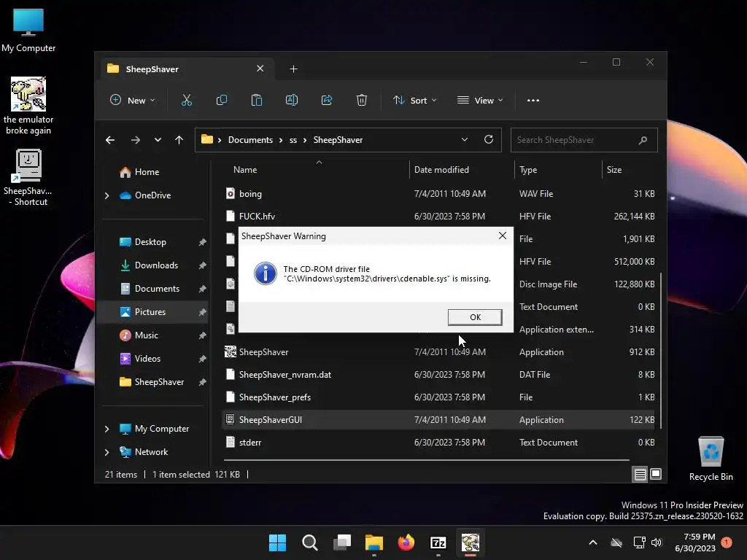Screen dimensions: 747x560
Task: Expand the address bar history dropdown
Action: [465, 139]
